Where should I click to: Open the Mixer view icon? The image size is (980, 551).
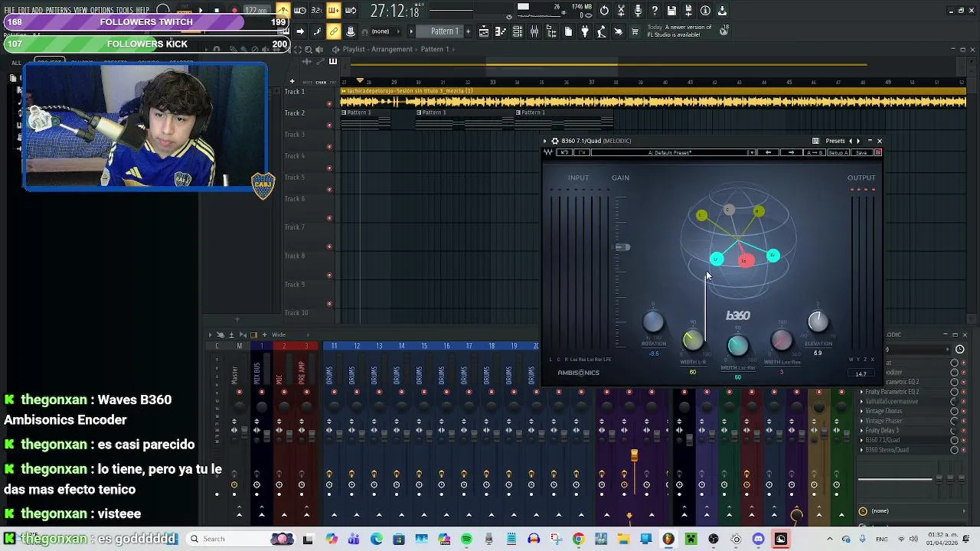(534, 31)
